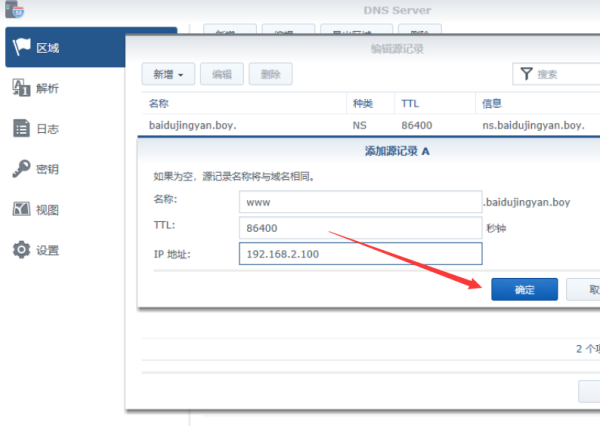Click the 名称 field containing www
600x426 pixels.
[360, 202]
